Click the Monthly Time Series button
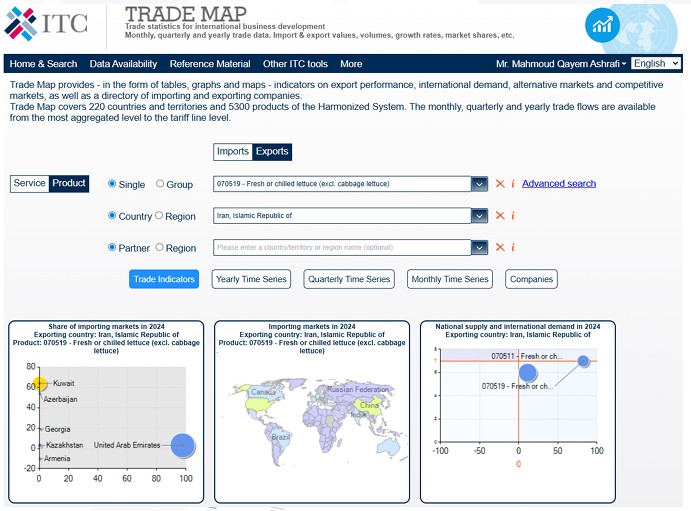Viewport: 691px width, 511px height. 450,279
